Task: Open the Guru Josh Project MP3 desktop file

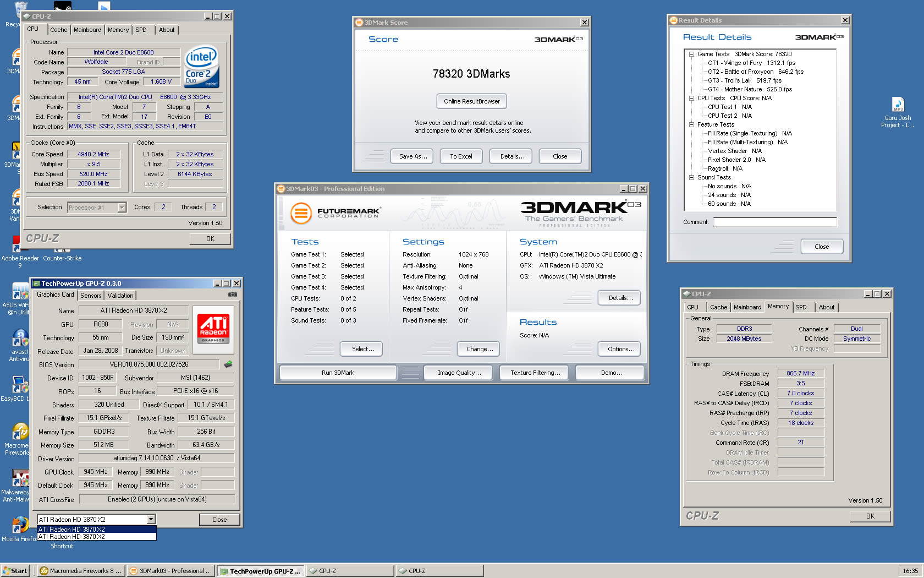Action: tap(898, 113)
